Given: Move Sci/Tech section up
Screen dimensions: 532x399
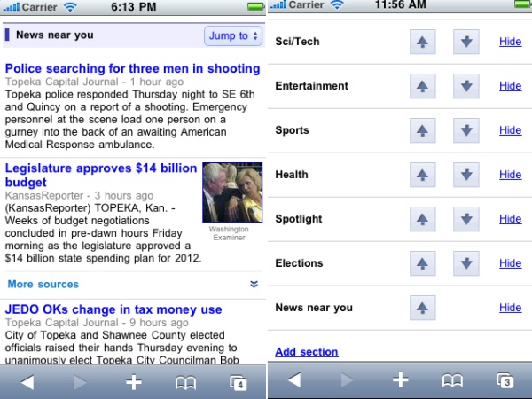Looking at the screenshot, I should (422, 42).
